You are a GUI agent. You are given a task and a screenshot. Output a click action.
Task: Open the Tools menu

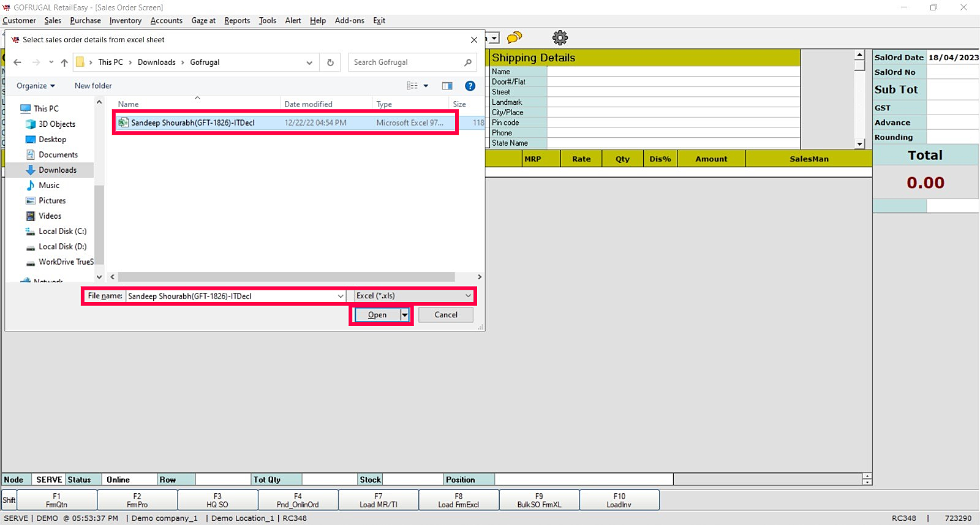pos(267,20)
